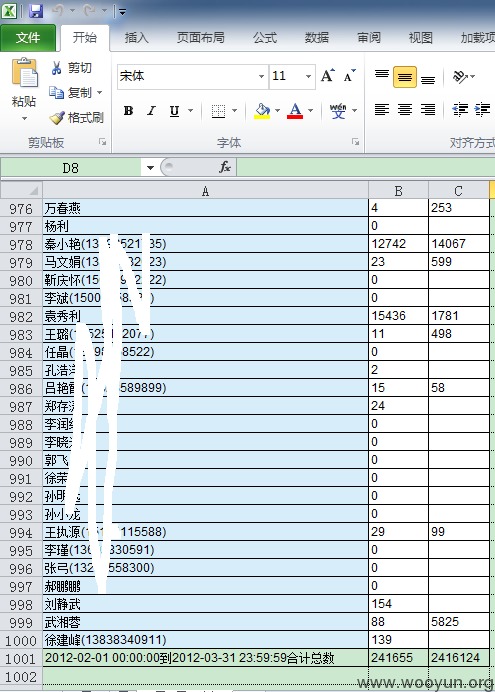Click the 粘贴 (Paste) clipboard icon
Viewport: 495px width, 692px height.
point(25,73)
